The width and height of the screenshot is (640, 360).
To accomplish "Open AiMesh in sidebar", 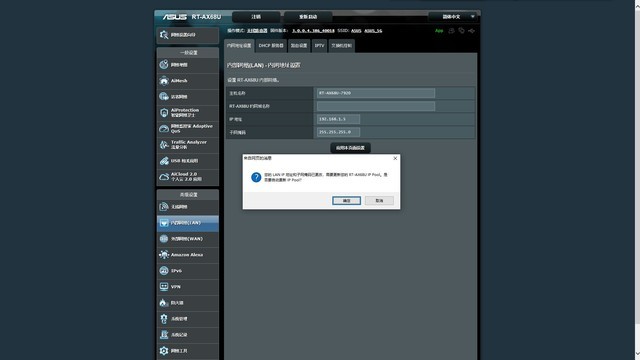I will pos(187,81).
